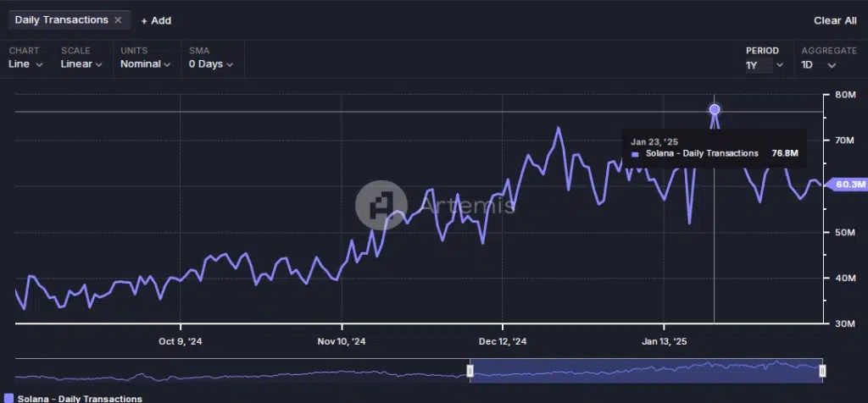Click the highlighted range in the navigator
Screen dimensions: 868x403
[646, 370]
